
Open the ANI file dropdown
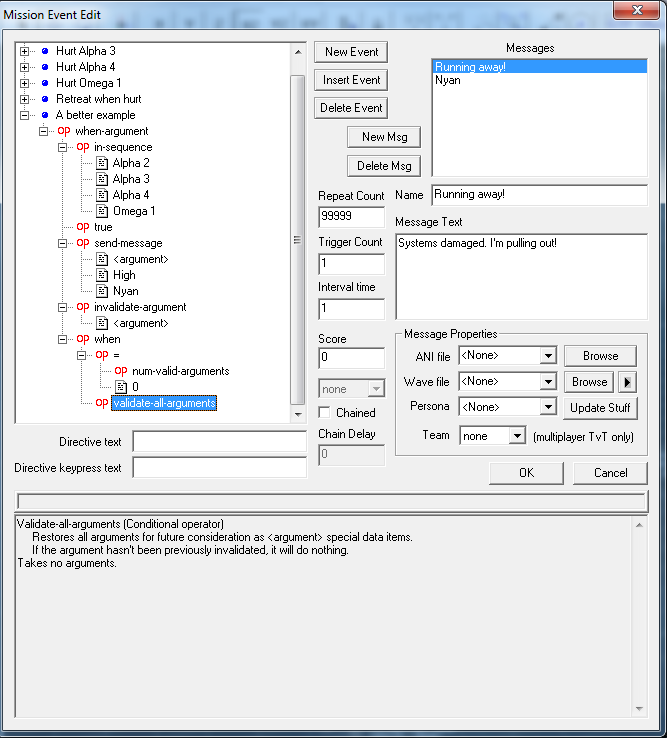tap(546, 355)
